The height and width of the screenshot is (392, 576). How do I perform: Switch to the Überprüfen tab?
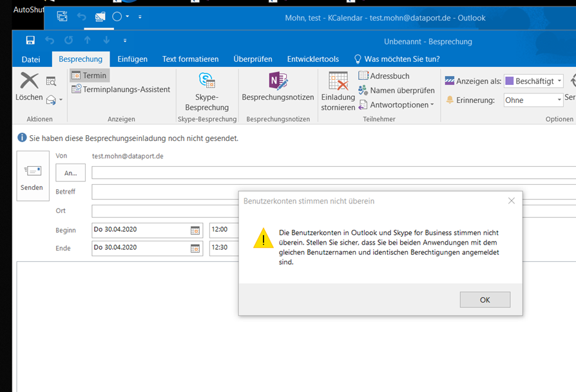pos(253,59)
